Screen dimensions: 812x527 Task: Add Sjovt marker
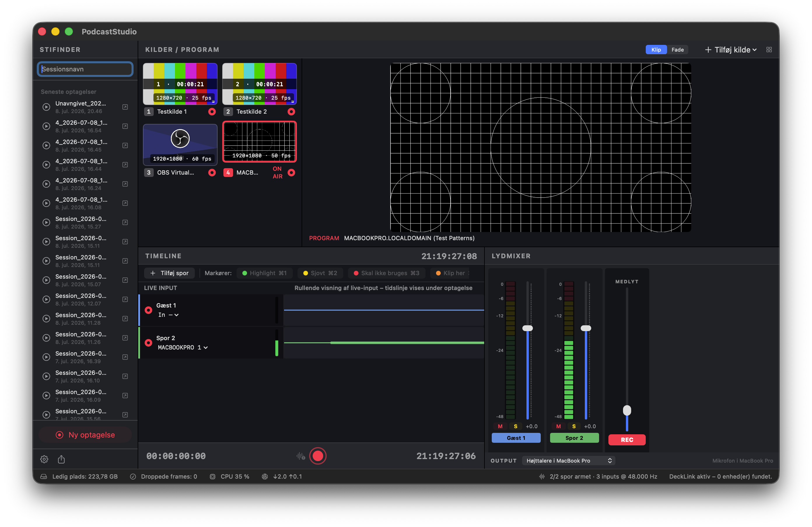(x=320, y=273)
